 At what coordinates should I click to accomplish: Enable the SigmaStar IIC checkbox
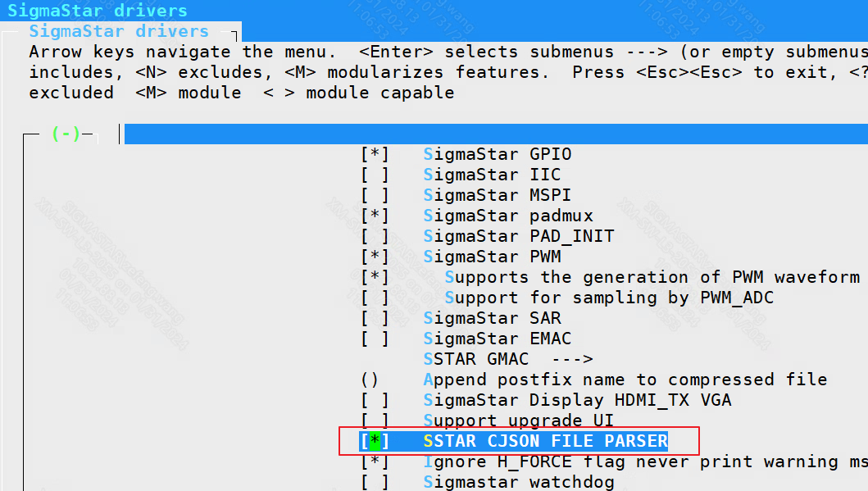(375, 175)
